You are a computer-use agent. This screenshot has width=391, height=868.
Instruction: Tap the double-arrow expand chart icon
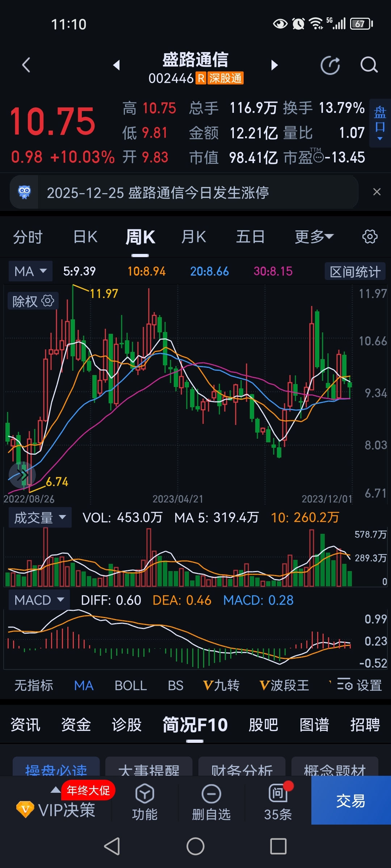[22, 475]
